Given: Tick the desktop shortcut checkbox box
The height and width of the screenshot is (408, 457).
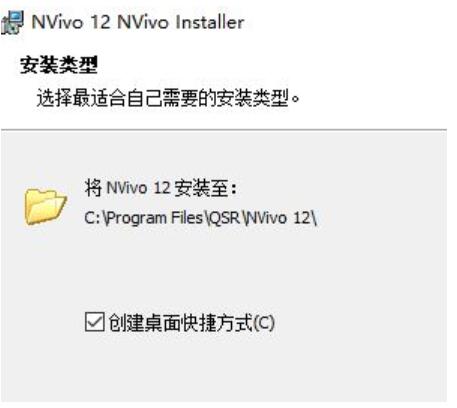Looking at the screenshot, I should coord(95,322).
